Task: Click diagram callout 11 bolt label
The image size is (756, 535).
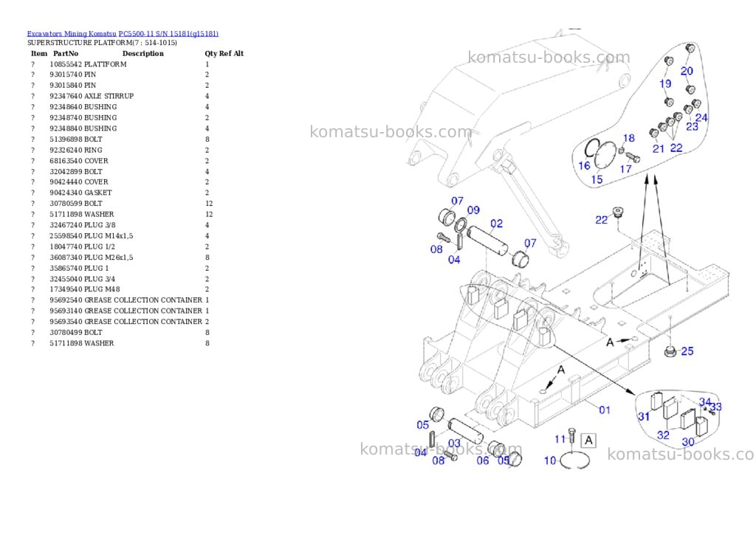Action: click(560, 439)
